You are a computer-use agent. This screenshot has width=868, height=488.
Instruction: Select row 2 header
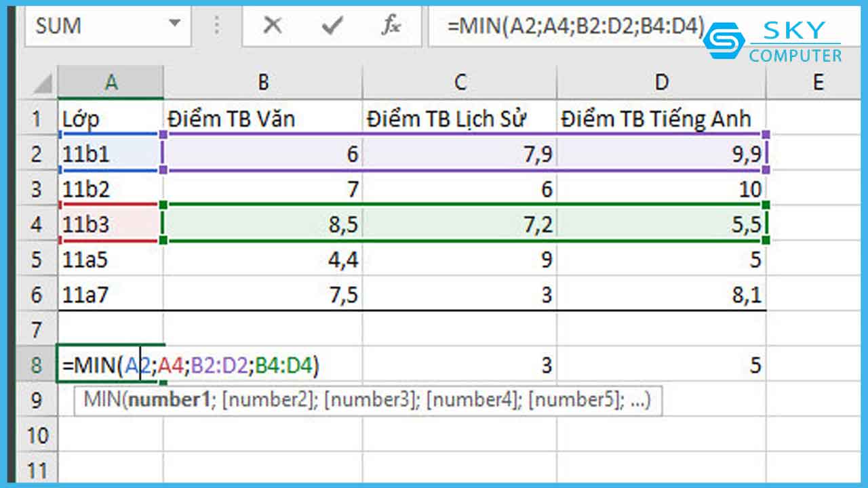(x=36, y=154)
